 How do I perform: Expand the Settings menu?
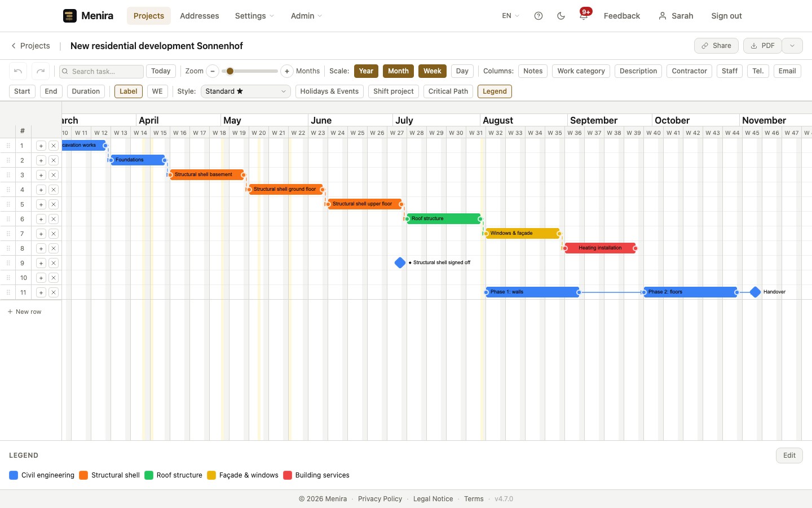[254, 16]
